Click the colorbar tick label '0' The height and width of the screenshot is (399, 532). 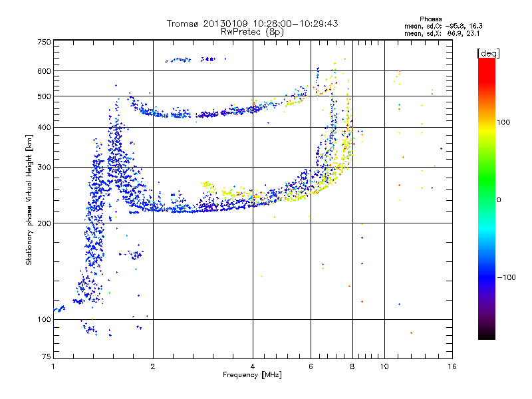coord(499,199)
